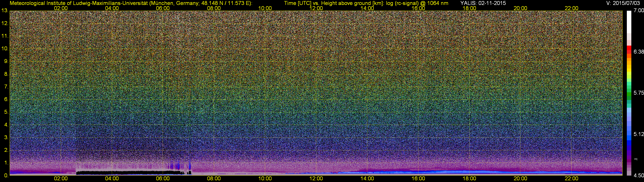This screenshot has height=182, width=644.
Task: Click the black data gap near 04:00
Action: coord(112,172)
